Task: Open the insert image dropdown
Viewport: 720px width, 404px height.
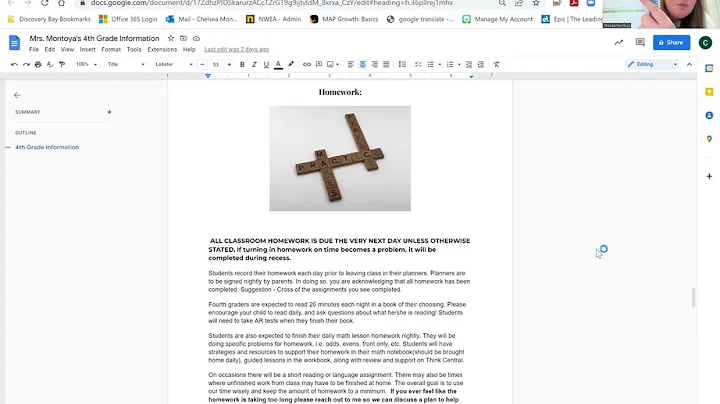Action: pos(333,64)
